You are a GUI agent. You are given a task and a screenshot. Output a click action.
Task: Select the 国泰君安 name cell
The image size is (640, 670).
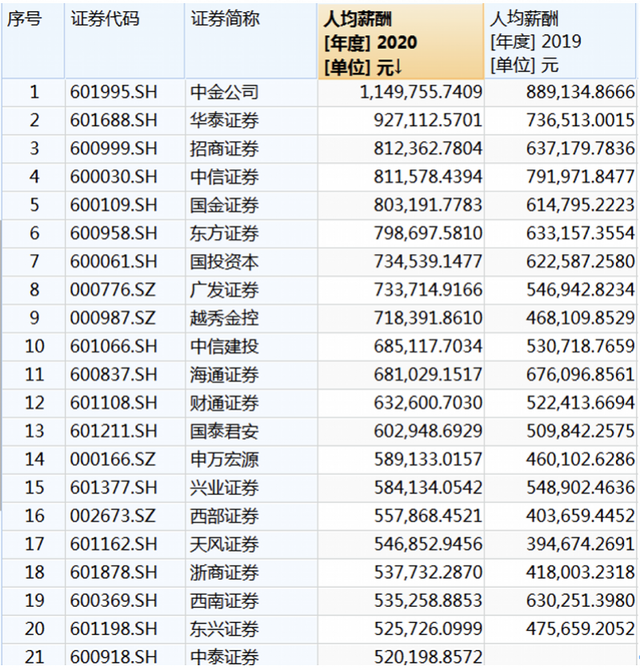(251, 431)
